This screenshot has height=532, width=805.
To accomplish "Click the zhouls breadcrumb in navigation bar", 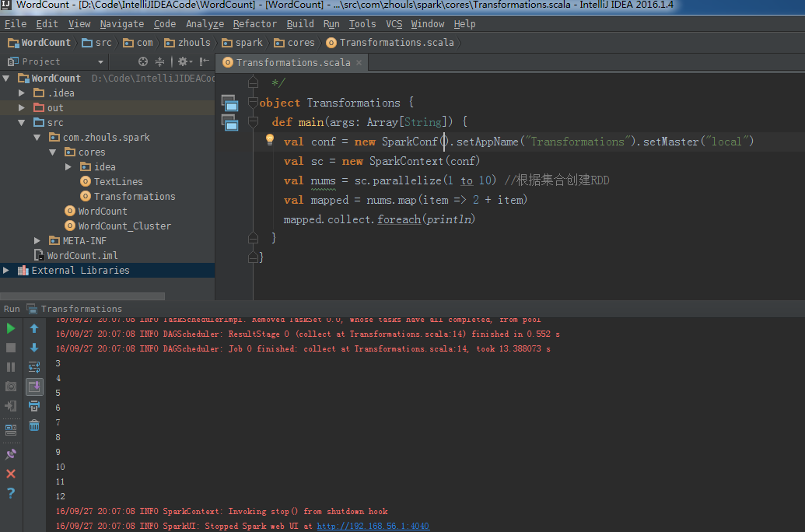I will coord(187,43).
